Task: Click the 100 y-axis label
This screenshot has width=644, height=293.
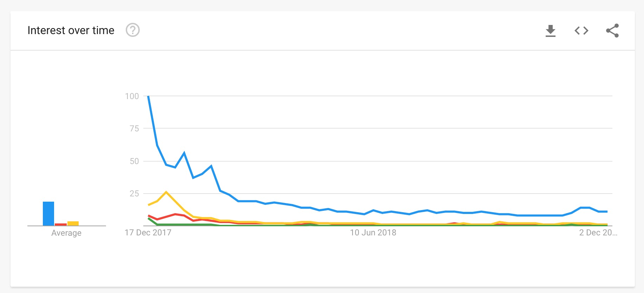Action: click(x=132, y=96)
